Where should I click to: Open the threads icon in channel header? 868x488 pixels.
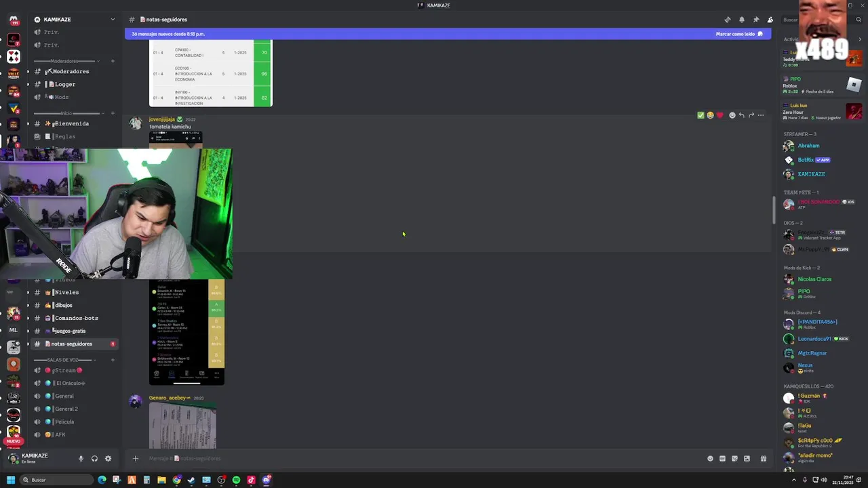coord(728,20)
